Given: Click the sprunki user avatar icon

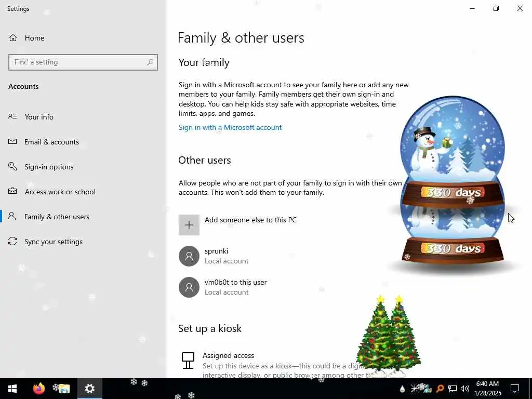Looking at the screenshot, I should [x=189, y=256].
